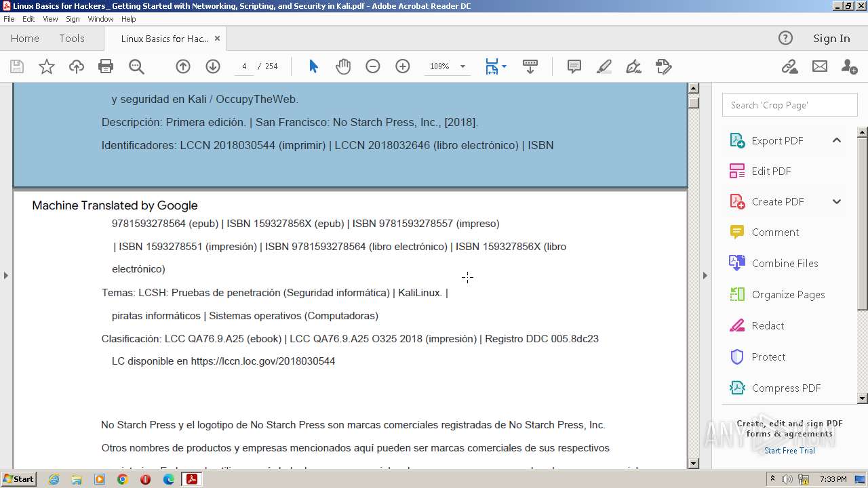Click the Search tools field

tap(789, 105)
